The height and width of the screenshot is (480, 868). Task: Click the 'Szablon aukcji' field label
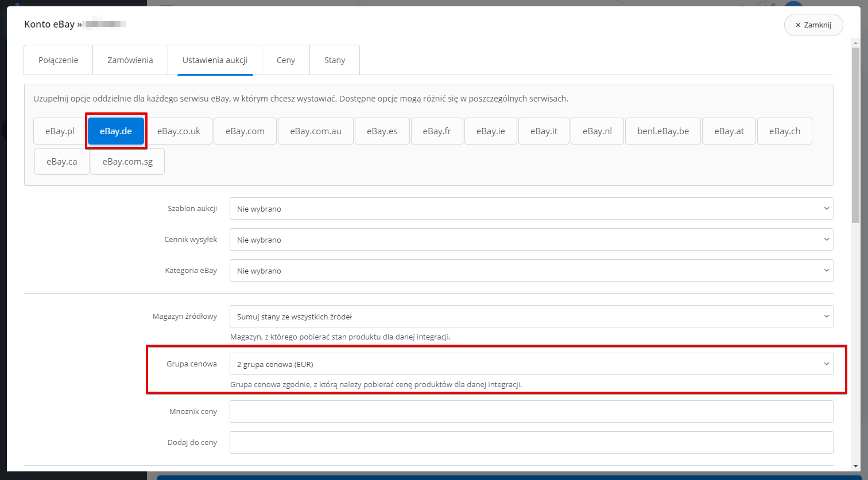click(x=192, y=209)
